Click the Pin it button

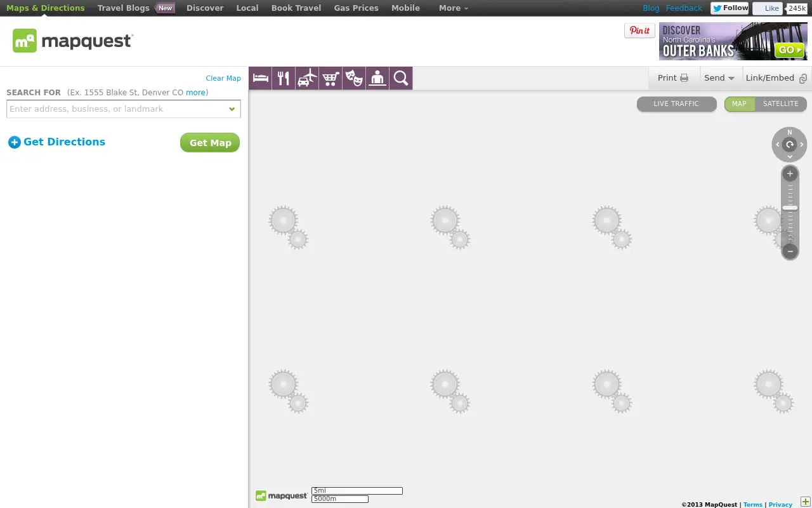639,30
